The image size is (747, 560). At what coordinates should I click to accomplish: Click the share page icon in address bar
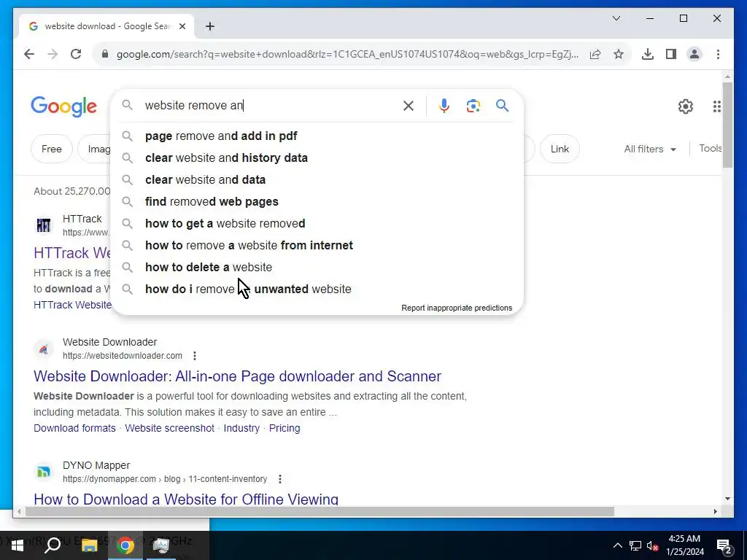[595, 54]
